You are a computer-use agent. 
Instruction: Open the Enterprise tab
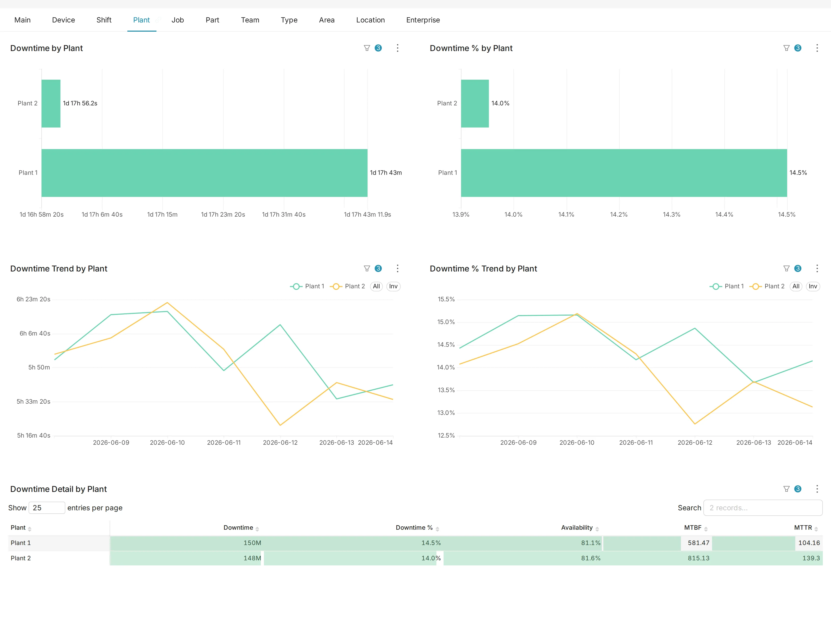423,20
